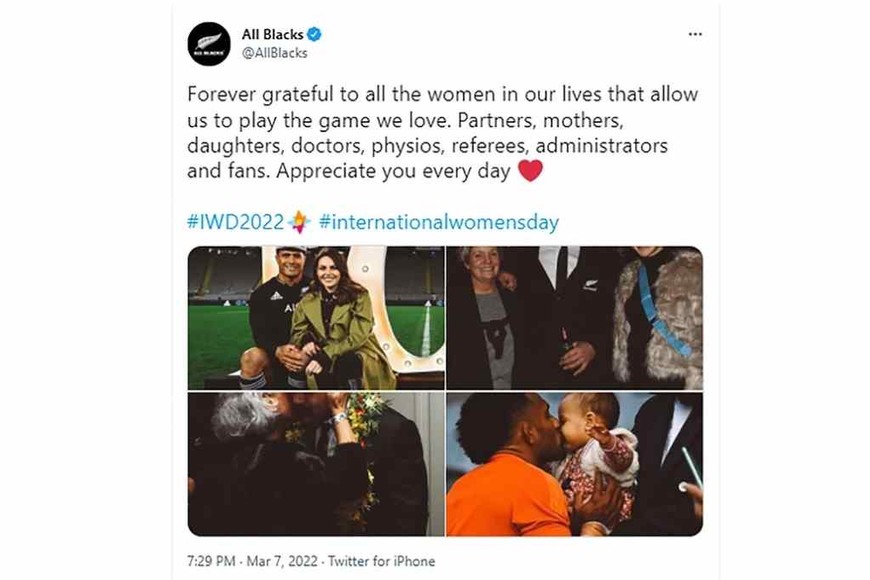The height and width of the screenshot is (580, 870).
Task: Click the word "administrators" in the tweet
Action: pos(601,145)
